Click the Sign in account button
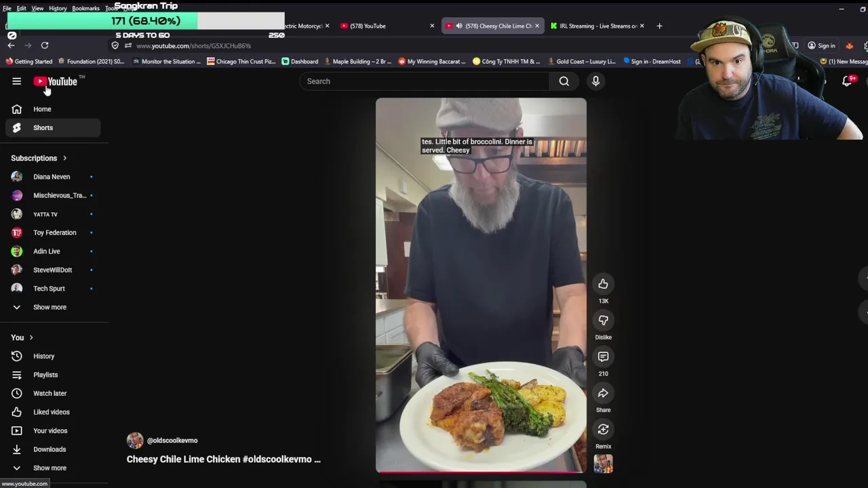 coord(821,45)
